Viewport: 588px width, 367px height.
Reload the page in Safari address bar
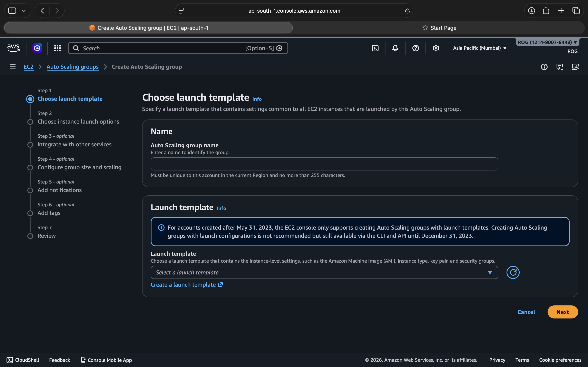pos(407,11)
